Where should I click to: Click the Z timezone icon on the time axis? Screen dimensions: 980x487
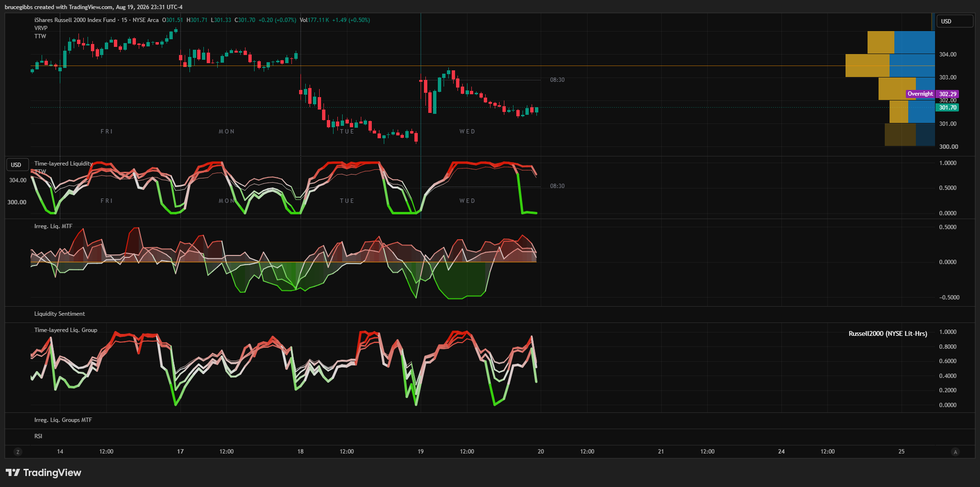click(18, 452)
